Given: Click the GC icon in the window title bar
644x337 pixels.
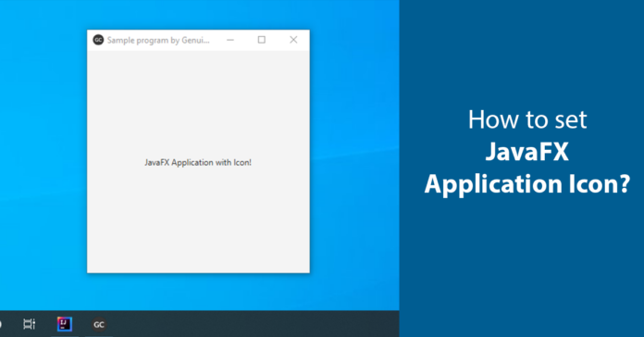Looking at the screenshot, I should click(98, 40).
